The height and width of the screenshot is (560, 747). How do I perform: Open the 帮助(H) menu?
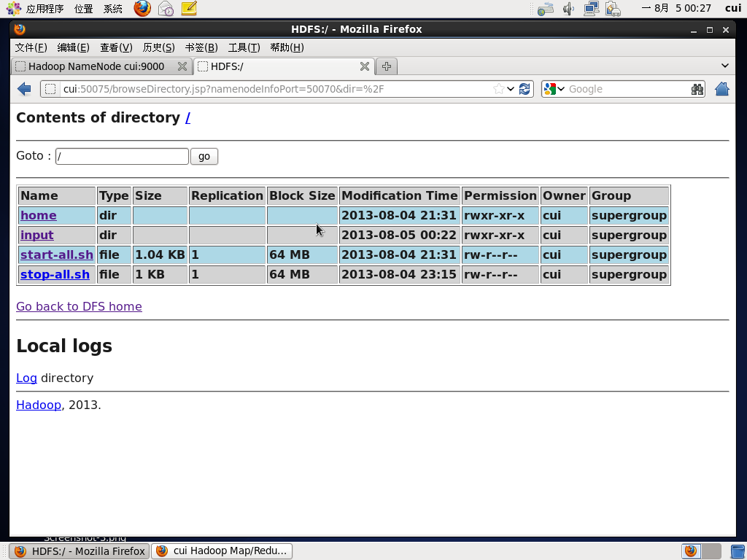(287, 47)
